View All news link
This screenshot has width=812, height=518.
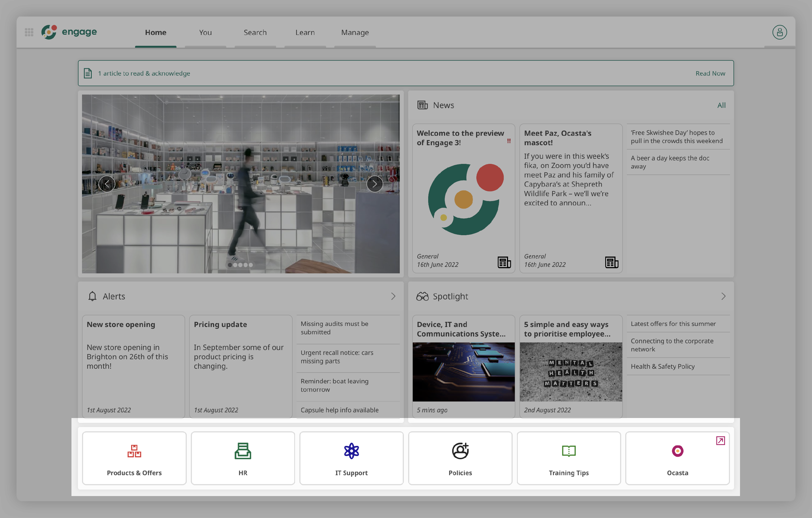[x=721, y=105]
